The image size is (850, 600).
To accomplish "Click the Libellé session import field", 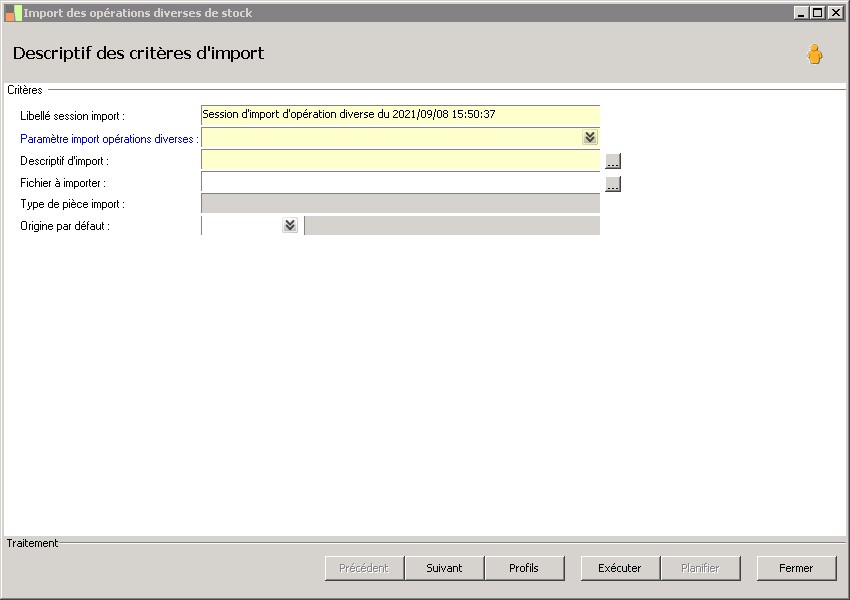I will [x=401, y=115].
